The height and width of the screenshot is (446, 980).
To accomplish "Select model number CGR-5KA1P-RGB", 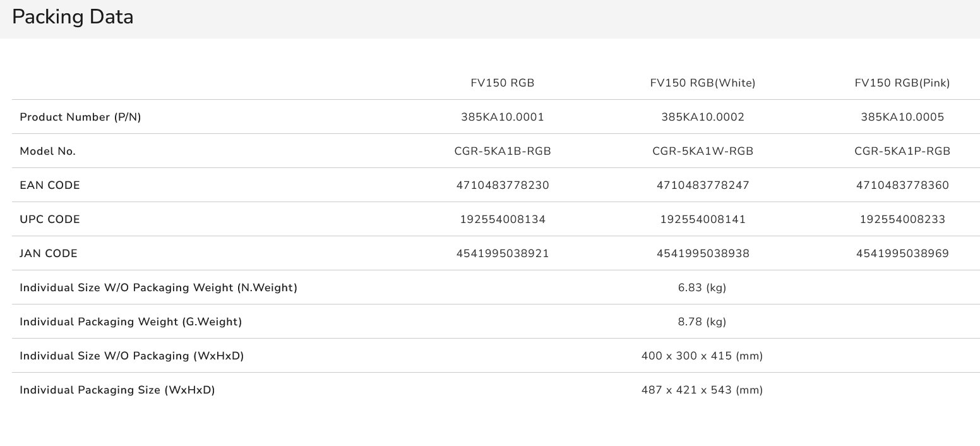I will pyautogui.click(x=902, y=151).
